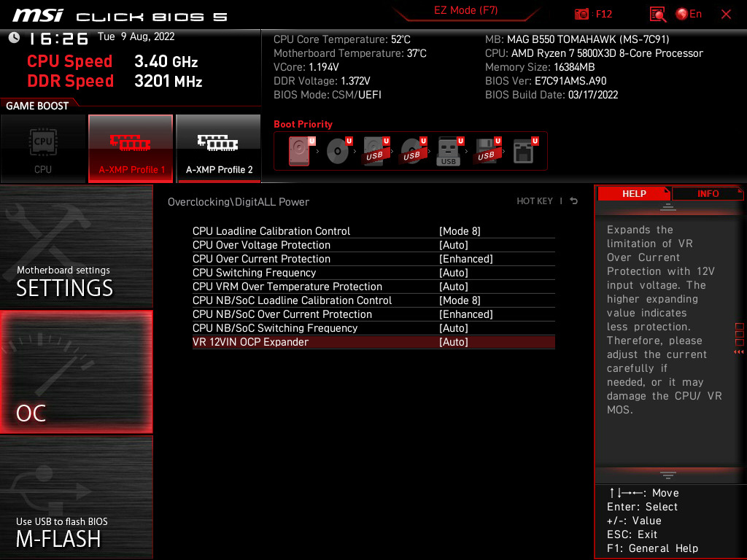Open CPU Switching Frequency [Auto] dropdown
The width and height of the screenshot is (747, 560).
(454, 273)
